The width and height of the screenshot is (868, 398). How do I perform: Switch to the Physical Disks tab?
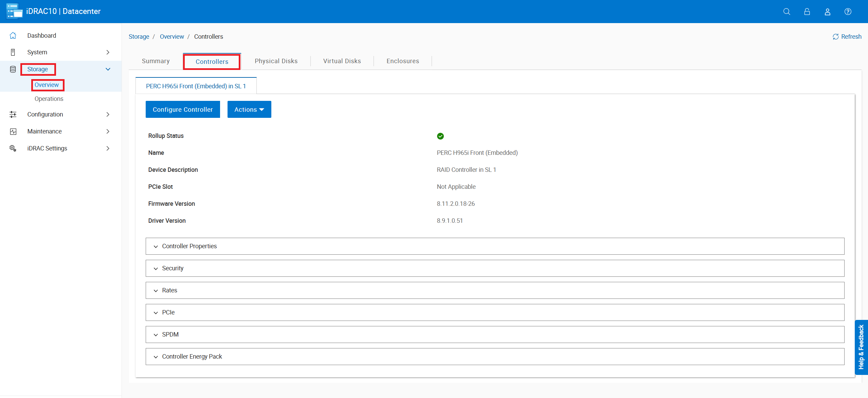[x=276, y=61]
